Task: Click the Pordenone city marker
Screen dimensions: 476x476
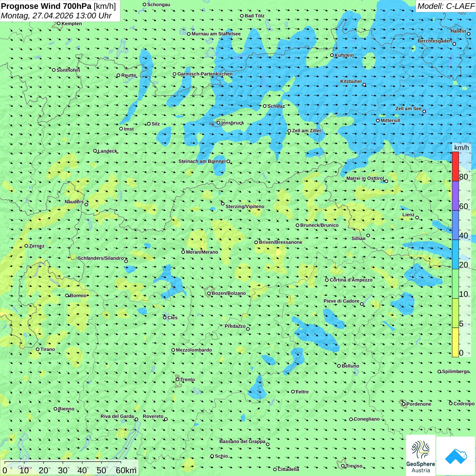Action: tap(404, 404)
